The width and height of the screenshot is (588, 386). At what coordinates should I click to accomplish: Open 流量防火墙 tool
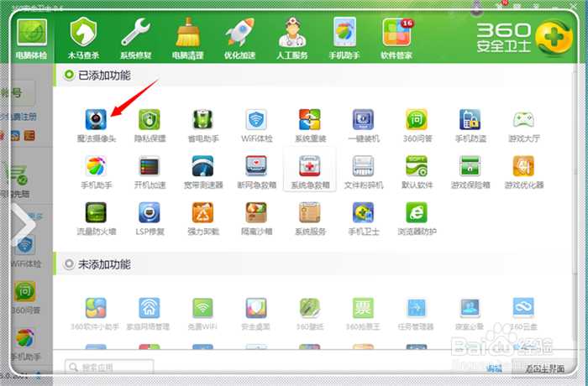click(96, 218)
